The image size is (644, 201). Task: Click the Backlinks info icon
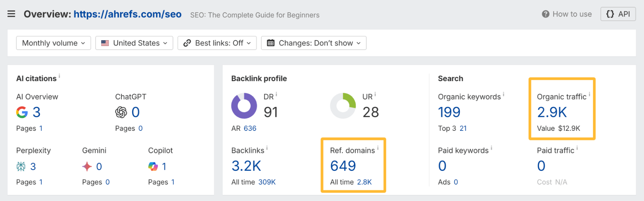click(267, 148)
